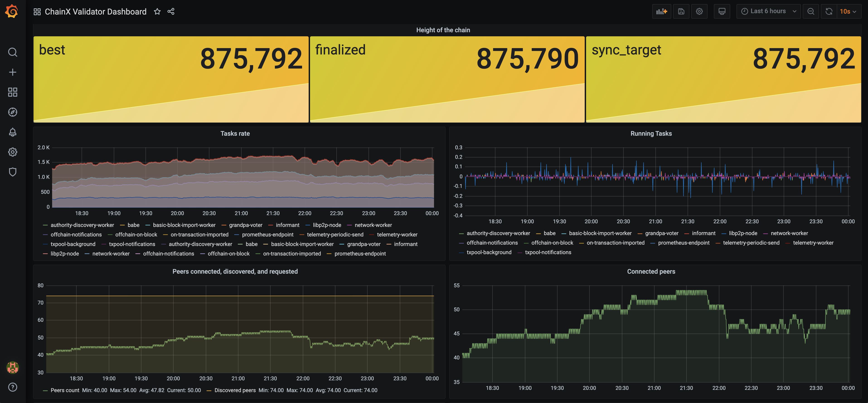The width and height of the screenshot is (868, 403).
Task: Click the Peers count legend color swatch
Action: pyautogui.click(x=45, y=391)
